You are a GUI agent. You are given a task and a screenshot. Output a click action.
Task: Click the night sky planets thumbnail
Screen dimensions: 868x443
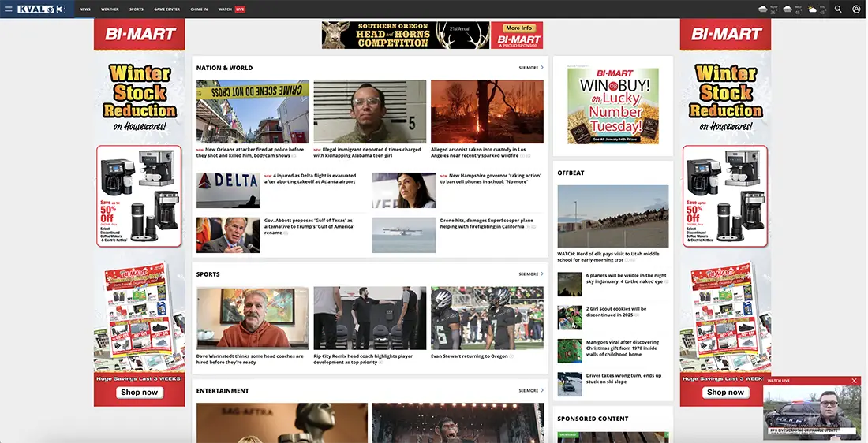point(570,285)
